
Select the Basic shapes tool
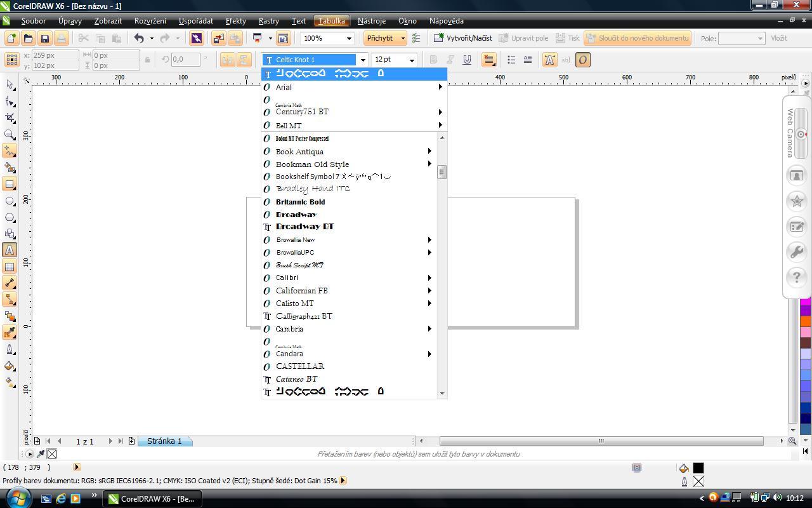tap(10, 234)
